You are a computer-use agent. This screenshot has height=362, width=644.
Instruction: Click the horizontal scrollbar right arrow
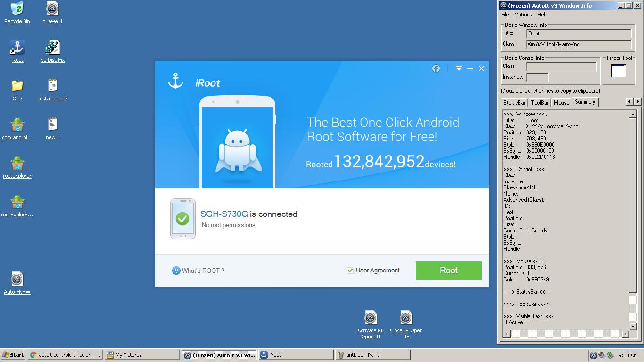tap(626, 334)
